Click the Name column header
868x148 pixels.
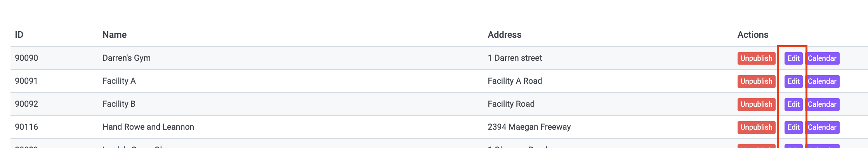[x=115, y=35]
